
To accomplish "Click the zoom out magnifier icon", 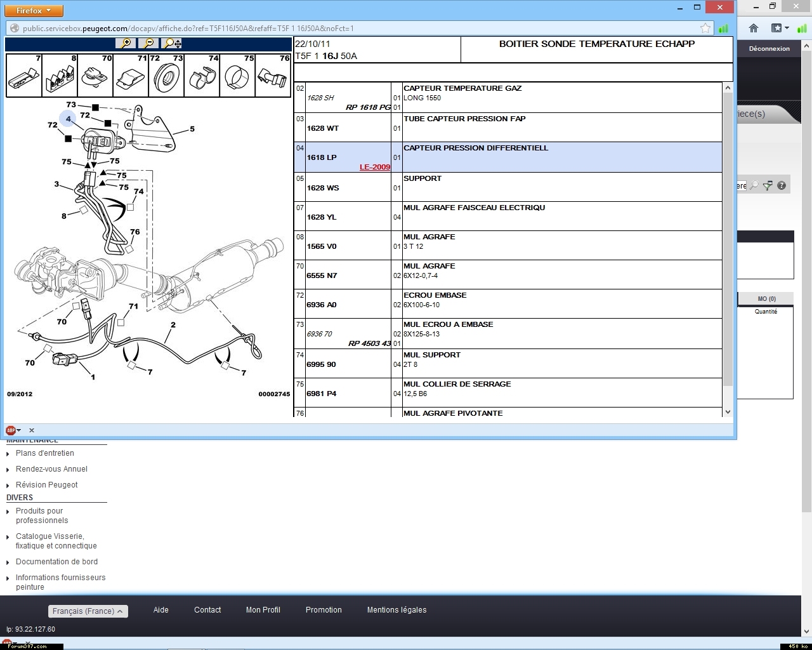I will 148,43.
